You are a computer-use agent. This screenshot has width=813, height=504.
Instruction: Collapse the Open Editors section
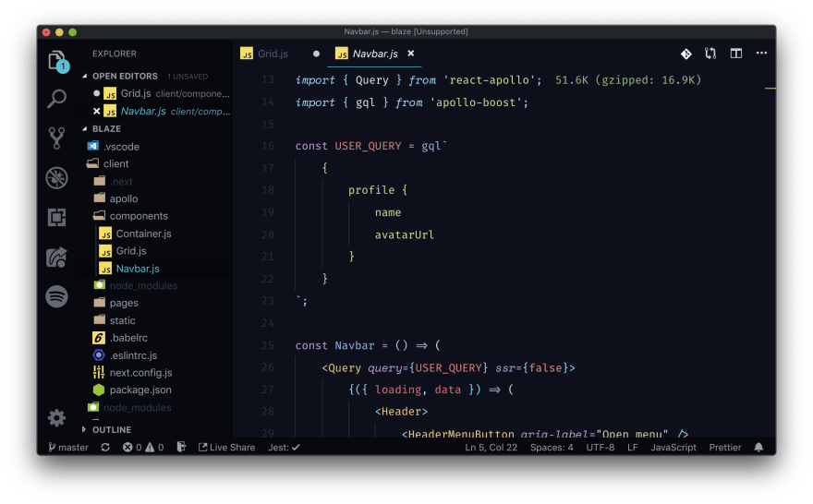click(125, 76)
